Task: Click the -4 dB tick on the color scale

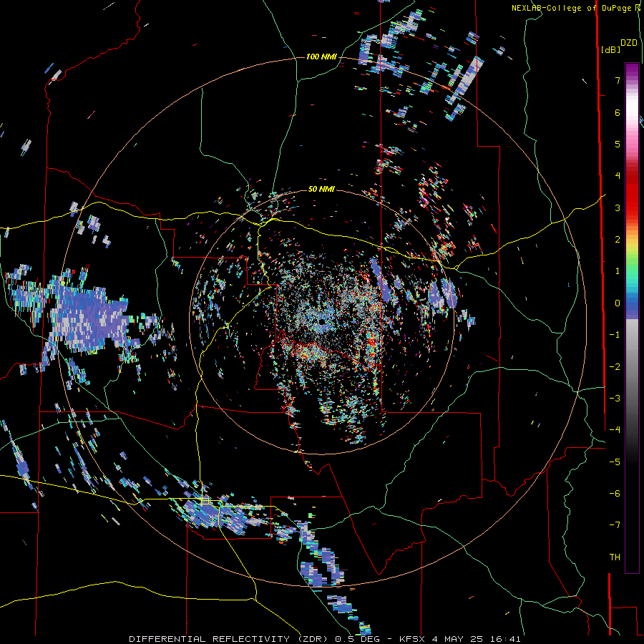Action: click(615, 429)
